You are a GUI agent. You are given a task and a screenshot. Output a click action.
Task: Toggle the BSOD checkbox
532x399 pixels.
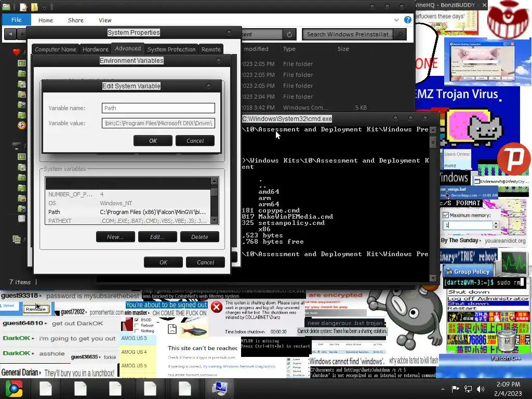(137, 320)
